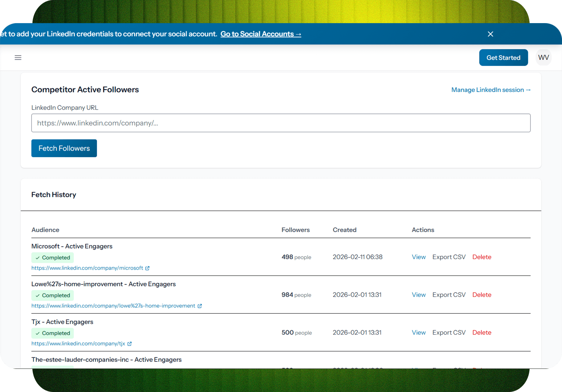Open Manage LinkedIn session link
The width and height of the screenshot is (562, 392).
[491, 90]
